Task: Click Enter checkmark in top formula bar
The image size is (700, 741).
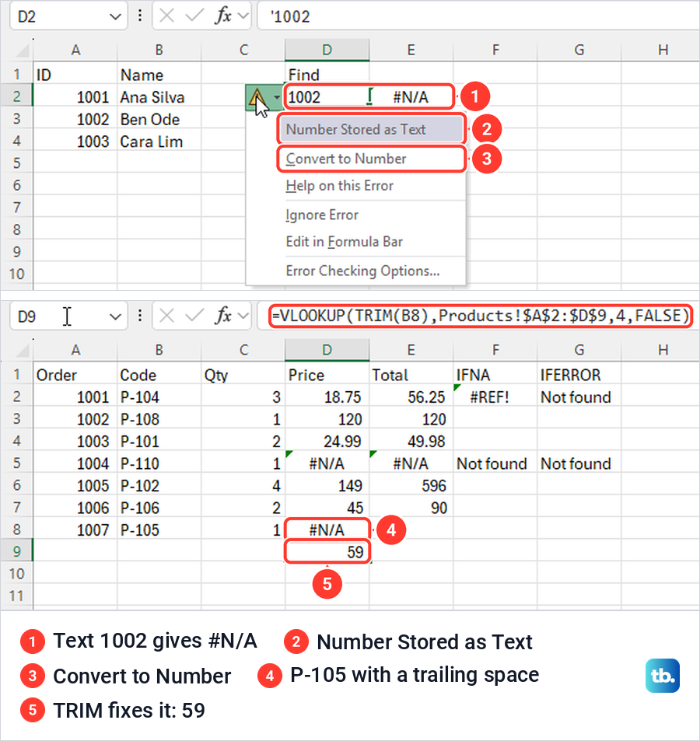Action: [194, 16]
